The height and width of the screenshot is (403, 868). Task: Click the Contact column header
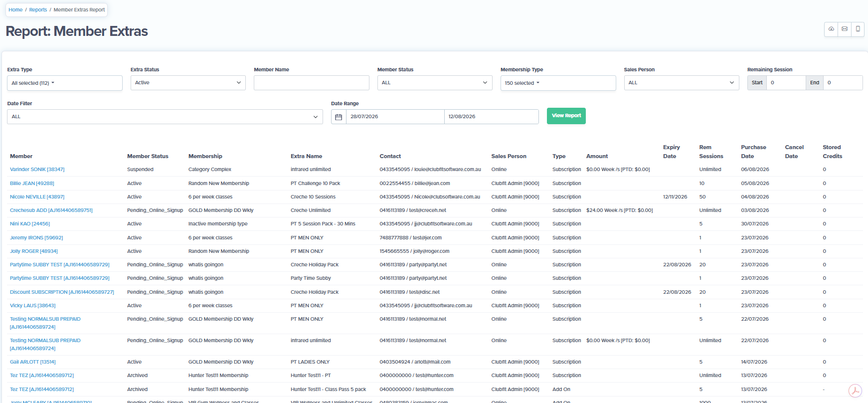tap(390, 157)
